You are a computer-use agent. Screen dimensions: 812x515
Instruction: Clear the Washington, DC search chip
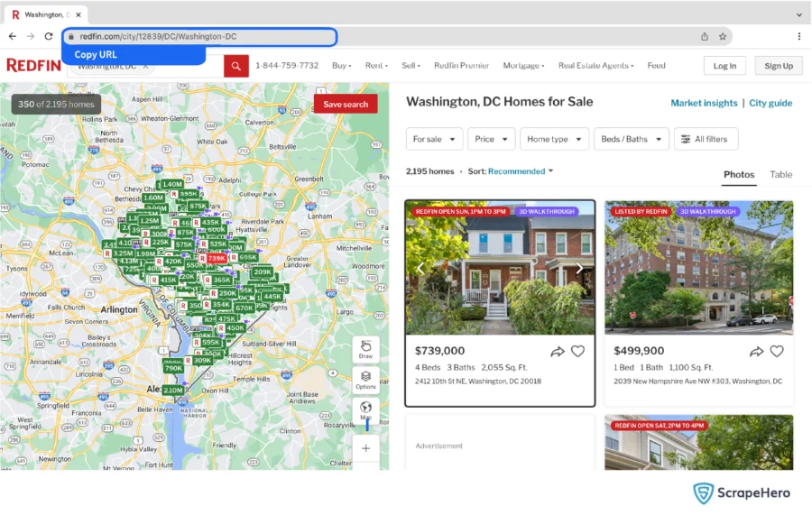pos(145,66)
